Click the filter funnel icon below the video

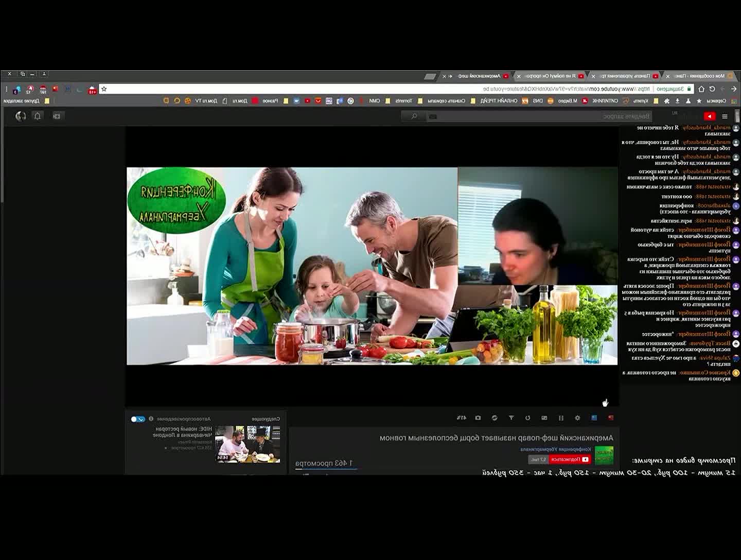(x=511, y=418)
